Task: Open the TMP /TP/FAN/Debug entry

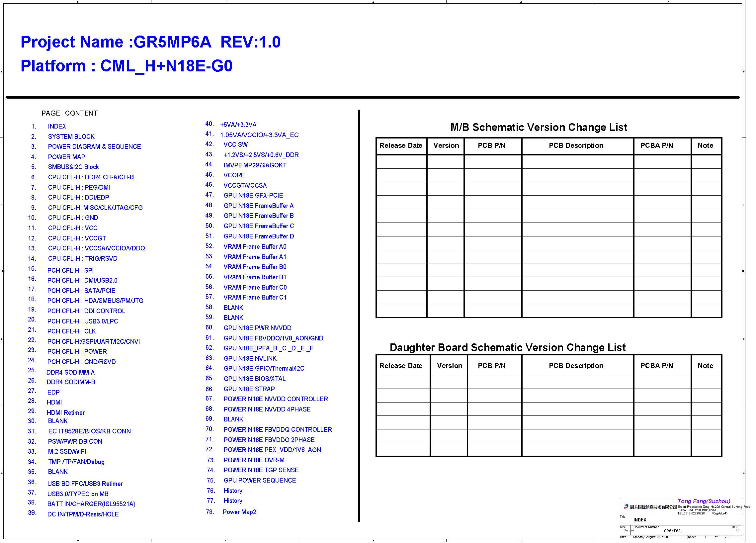Action: coord(76,463)
